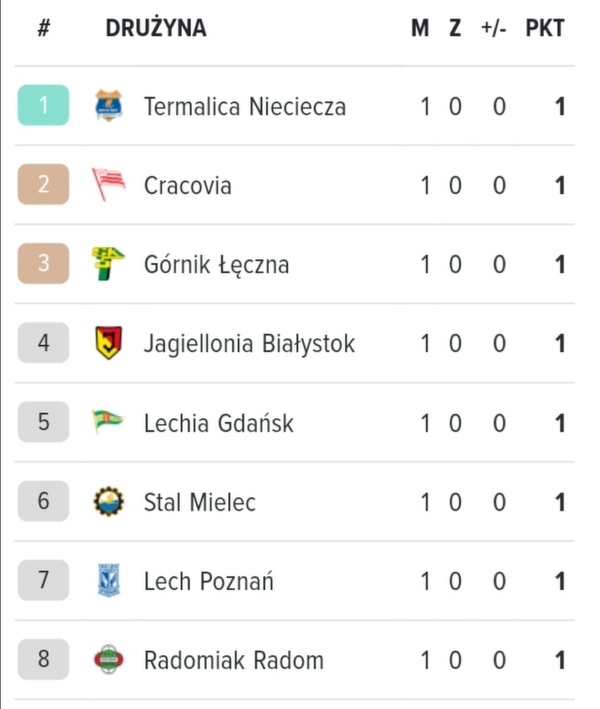Click the Termalica Nieciecza club crest
This screenshot has width=600, height=709.
(x=106, y=105)
